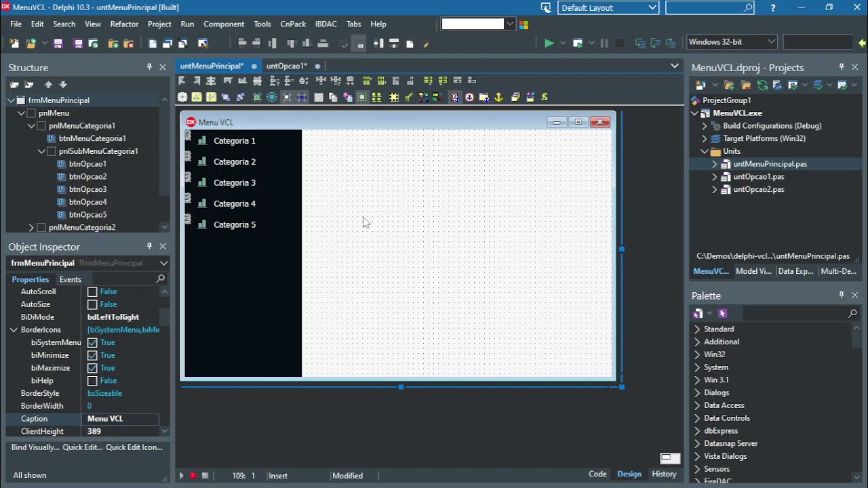Click the anchor icon in designer toolbar
Viewport: 868px width, 488px height.
(498, 97)
